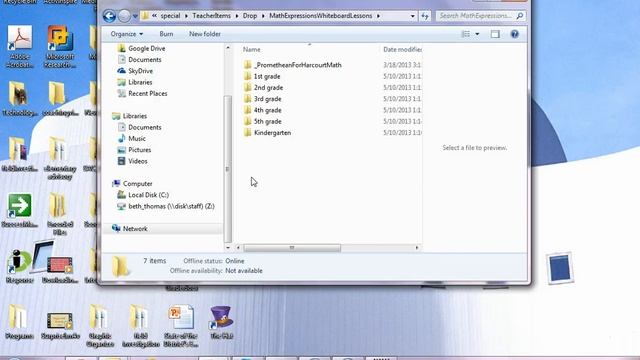This screenshot has width=640, height=360.
Task: Click the magnifier search icon
Action: [520, 16]
